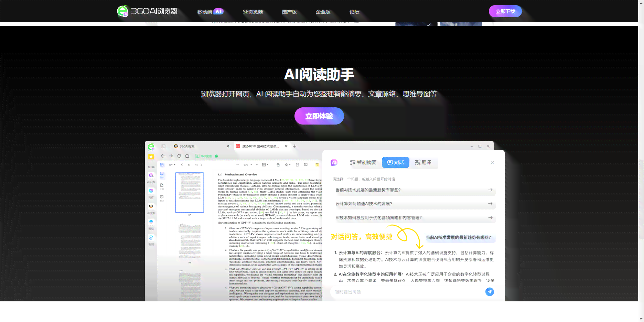
Task: Open a new tab with the plus icon
Action: point(294,146)
